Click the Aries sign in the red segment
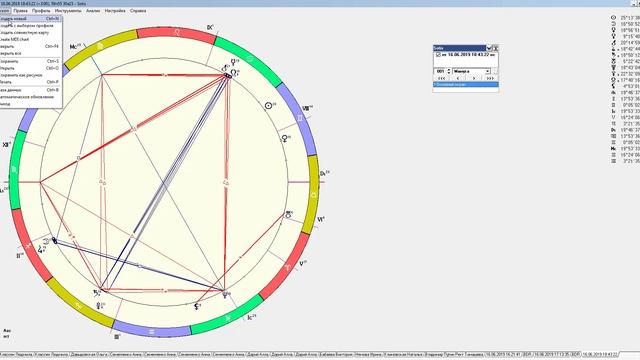 (x=288, y=267)
